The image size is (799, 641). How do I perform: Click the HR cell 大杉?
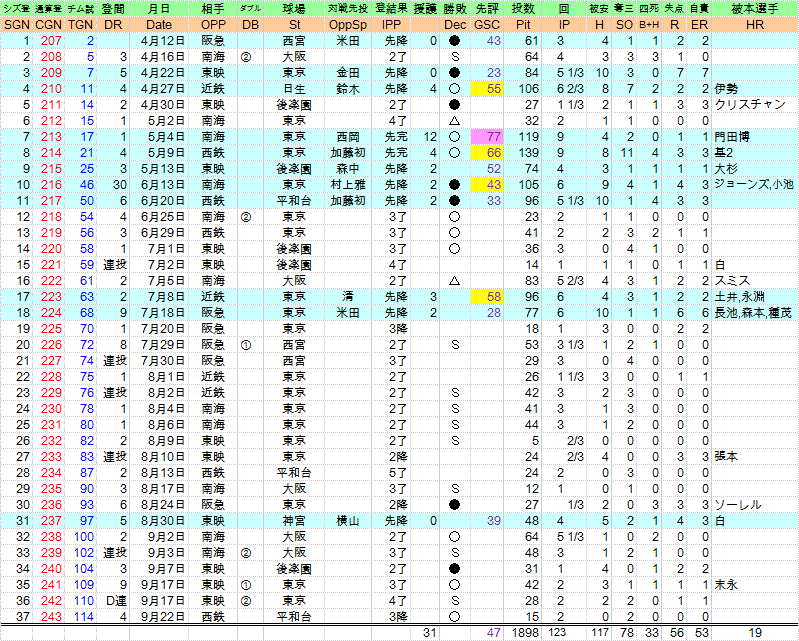[x=726, y=169]
